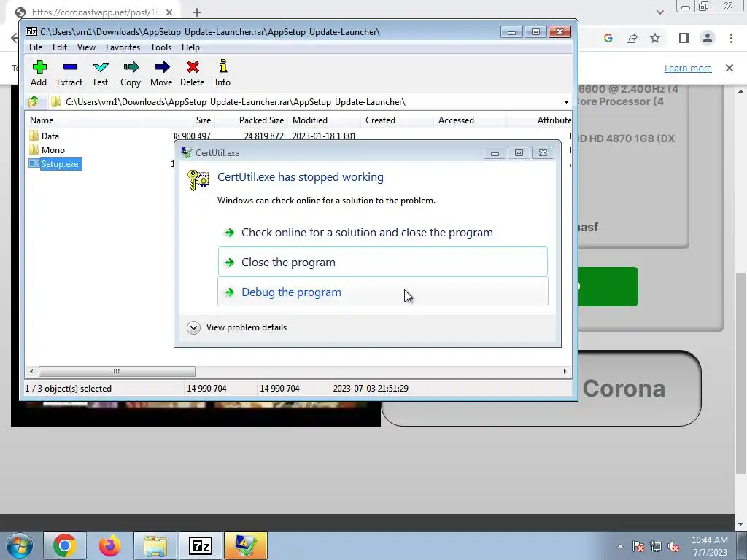Click Learn more link in Chrome
747x560 pixels.
click(688, 68)
